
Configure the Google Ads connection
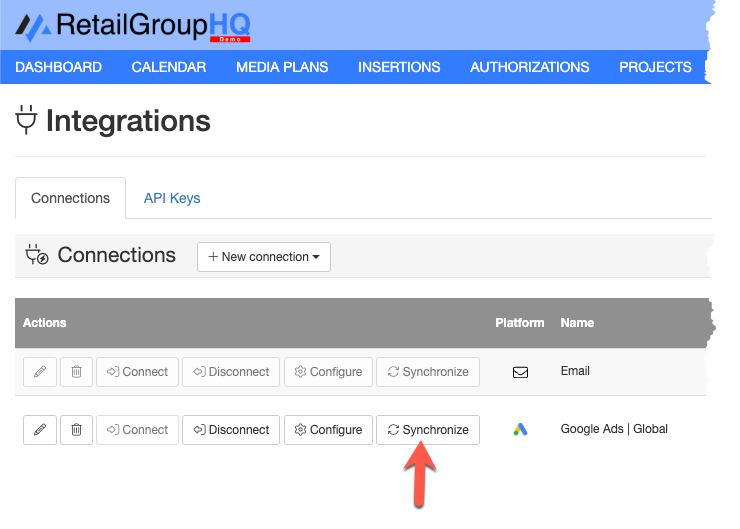[x=328, y=430]
